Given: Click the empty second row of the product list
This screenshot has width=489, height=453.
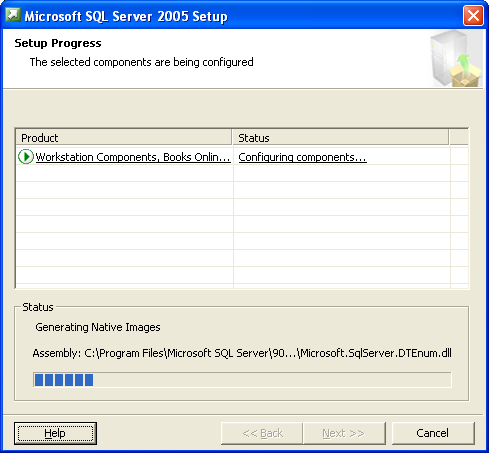Looking at the screenshot, I should (242, 173).
